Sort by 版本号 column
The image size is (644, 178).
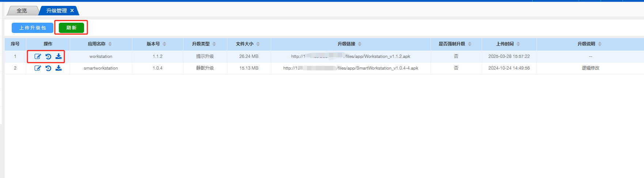point(164,44)
